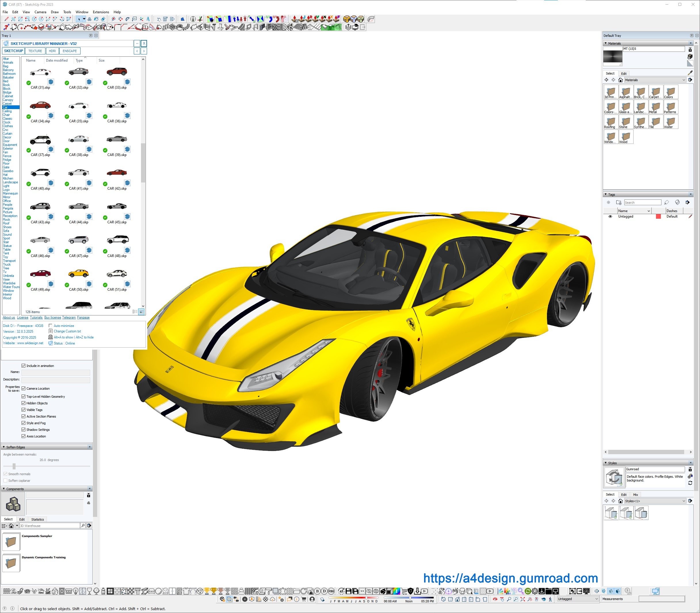Click the Add Tag Folder icon
This screenshot has width=700, height=613.
tap(618, 203)
